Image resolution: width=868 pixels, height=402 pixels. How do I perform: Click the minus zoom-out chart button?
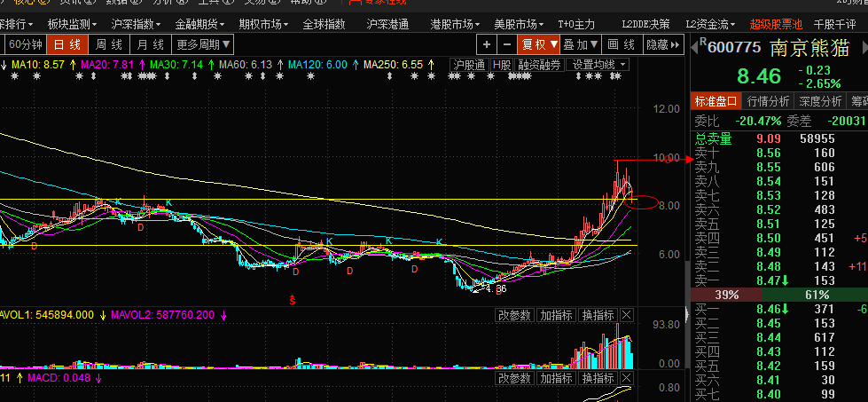[506, 43]
